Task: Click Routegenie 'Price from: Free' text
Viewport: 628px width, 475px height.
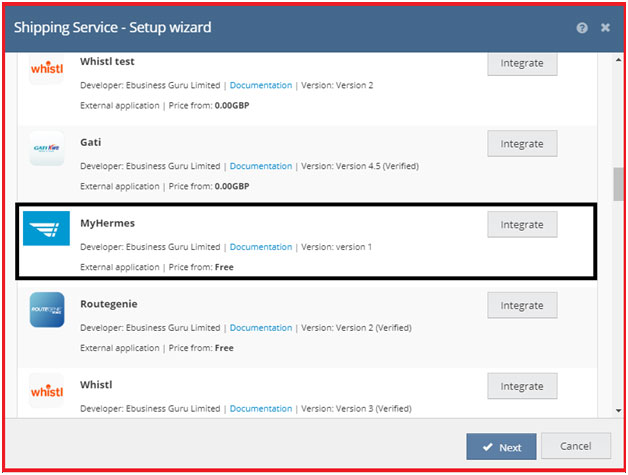Action: [x=201, y=348]
